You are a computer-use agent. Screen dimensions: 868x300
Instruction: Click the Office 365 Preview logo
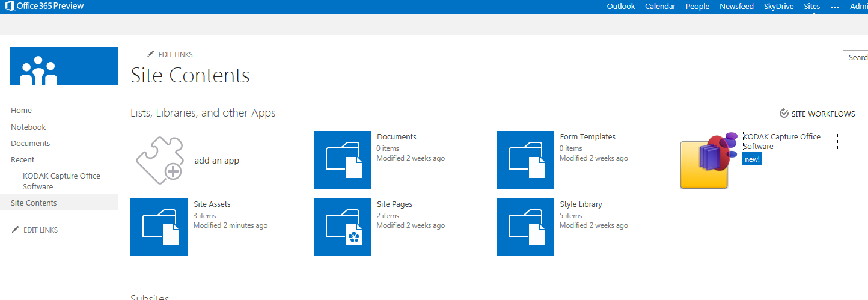(x=44, y=7)
